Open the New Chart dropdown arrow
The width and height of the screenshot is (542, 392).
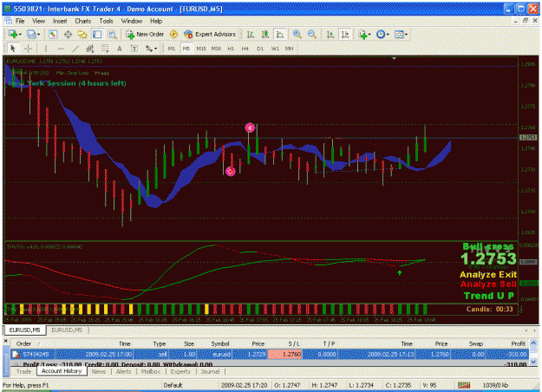20,35
